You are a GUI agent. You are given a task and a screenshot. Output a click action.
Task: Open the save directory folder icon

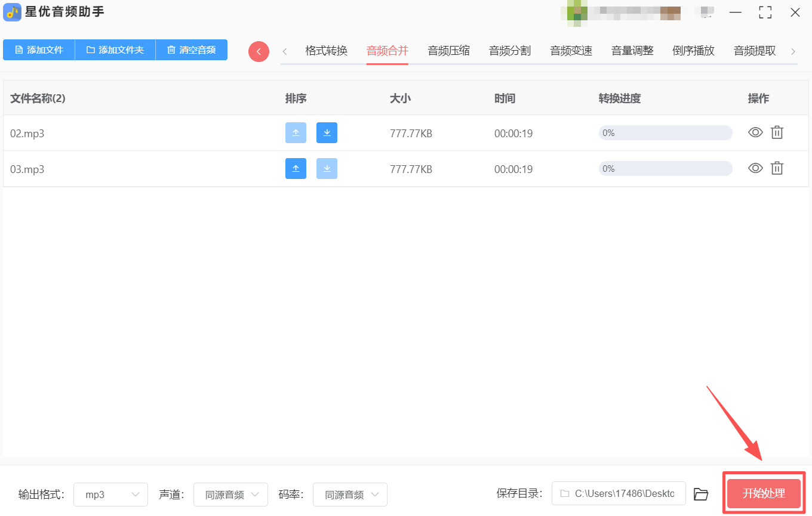(701, 494)
